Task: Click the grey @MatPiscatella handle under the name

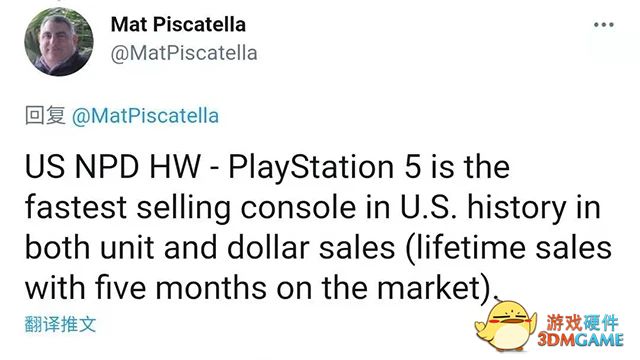Action: 184,53
